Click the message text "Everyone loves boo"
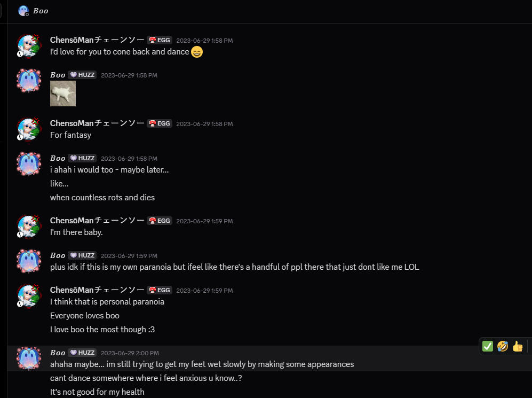Screen dimensions: 532x398 pyautogui.click(x=85, y=316)
